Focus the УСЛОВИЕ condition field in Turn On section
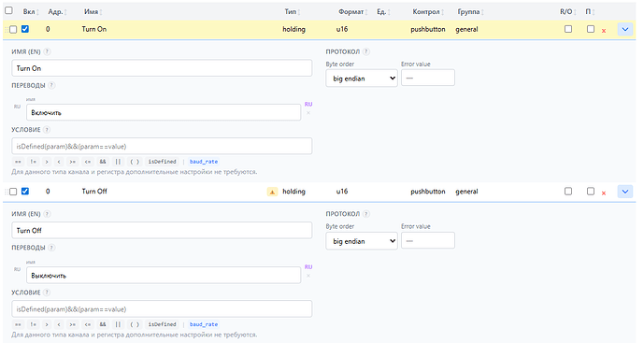Screen dimensions: 644x343 tap(162, 146)
